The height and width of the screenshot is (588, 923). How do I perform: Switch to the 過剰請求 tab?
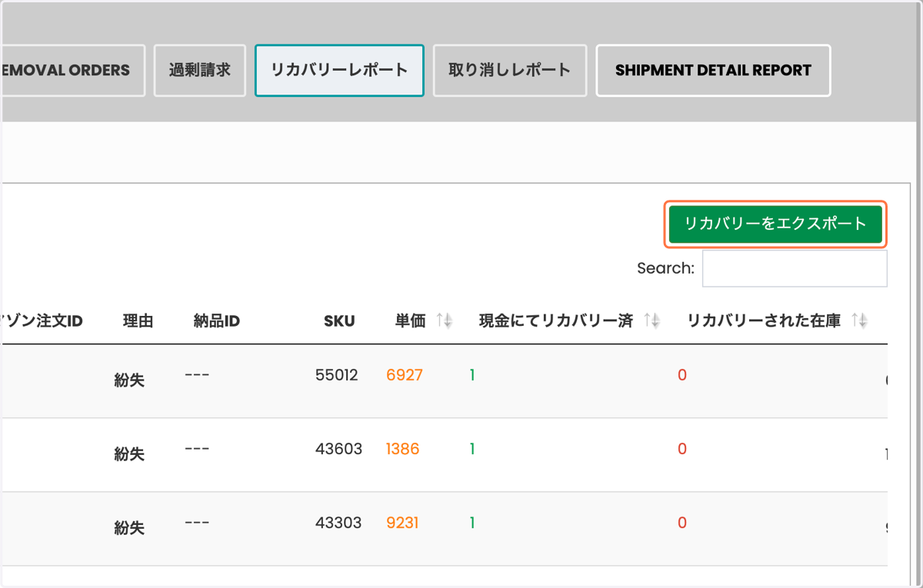coord(200,71)
